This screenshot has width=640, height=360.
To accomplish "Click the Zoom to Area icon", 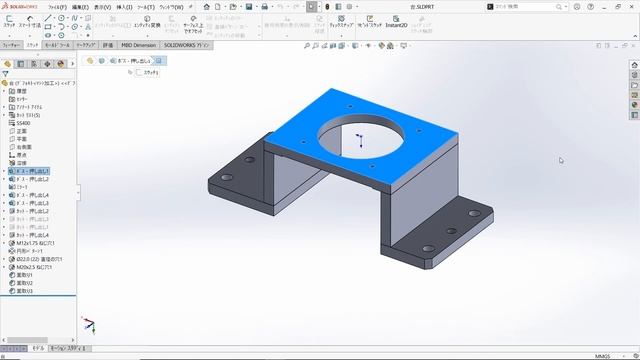I will pos(316,46).
